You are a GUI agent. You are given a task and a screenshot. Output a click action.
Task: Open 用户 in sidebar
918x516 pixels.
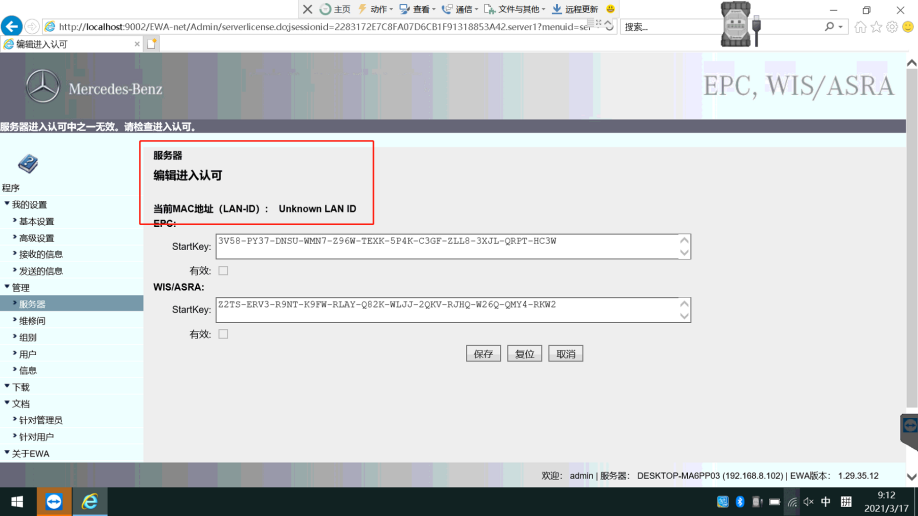point(28,354)
